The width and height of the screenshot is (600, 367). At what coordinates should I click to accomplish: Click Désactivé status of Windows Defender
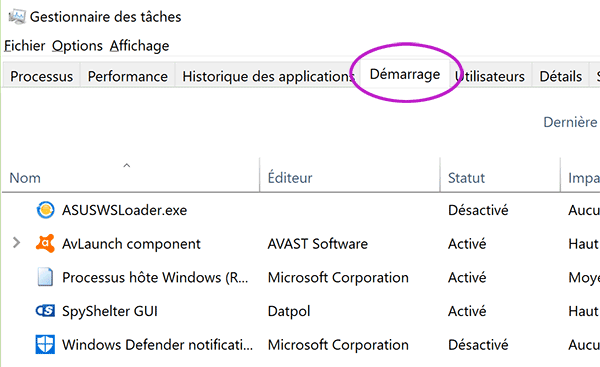click(x=478, y=345)
